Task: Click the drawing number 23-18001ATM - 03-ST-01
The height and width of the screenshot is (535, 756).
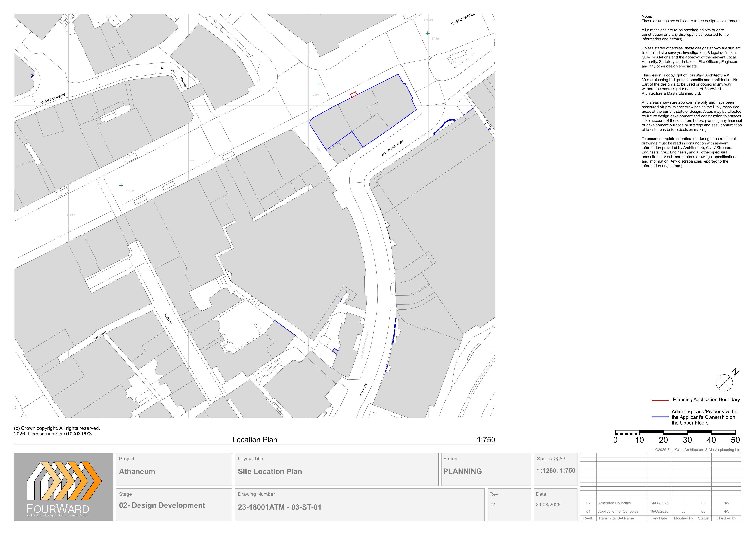Action: tap(280, 507)
